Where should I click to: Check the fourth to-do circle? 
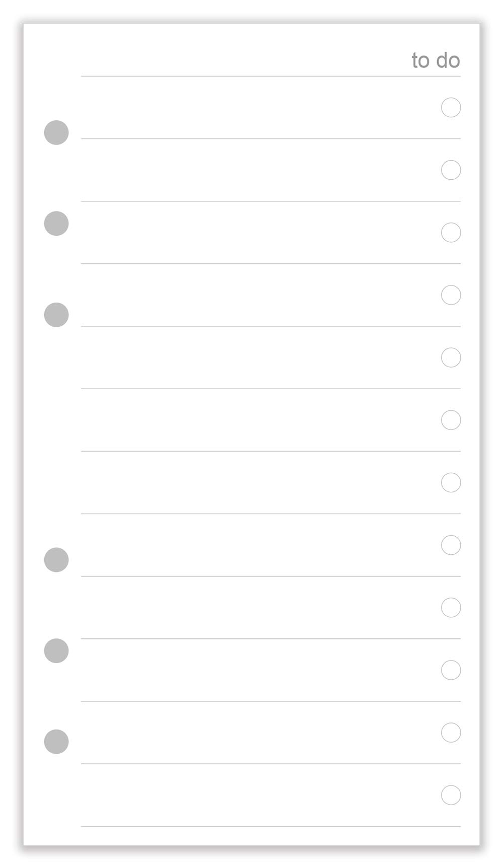451,295
